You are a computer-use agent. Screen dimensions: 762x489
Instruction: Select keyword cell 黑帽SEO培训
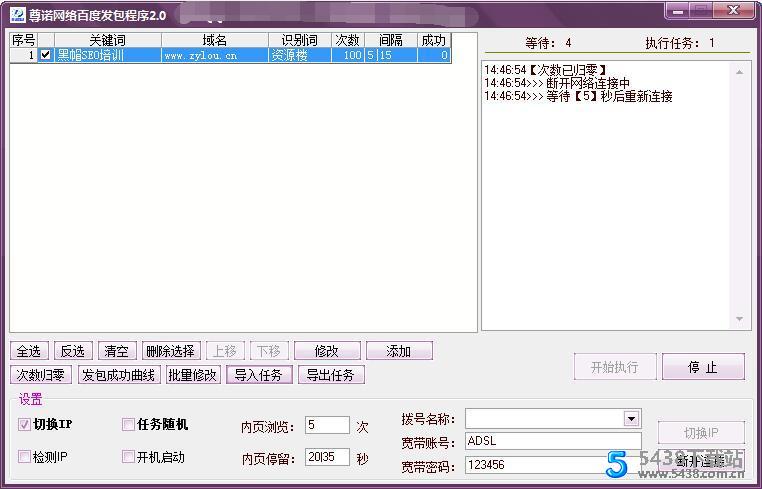108,55
